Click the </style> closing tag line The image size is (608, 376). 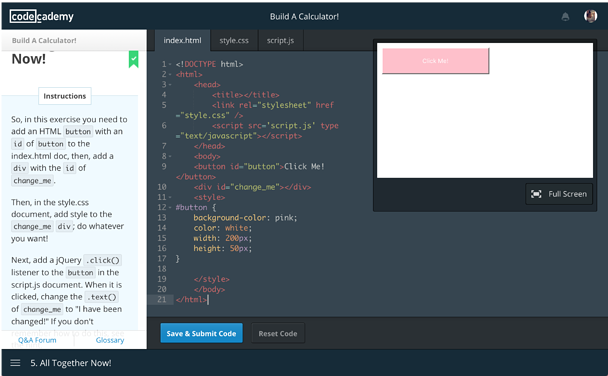pyautogui.click(x=212, y=279)
